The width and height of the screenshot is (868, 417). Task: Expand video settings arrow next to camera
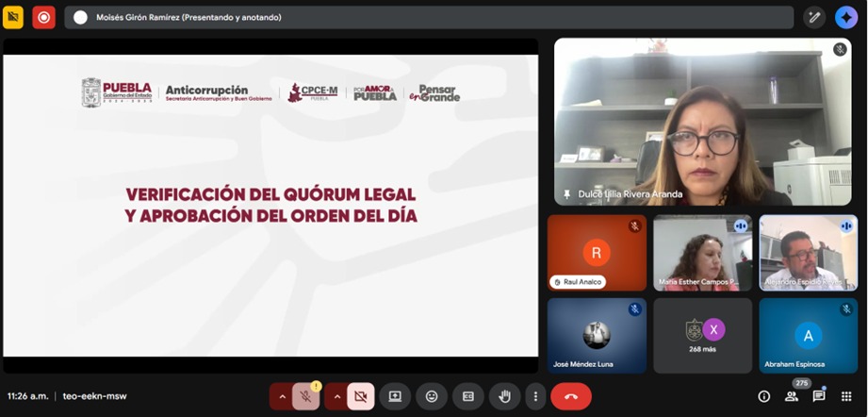point(336,396)
